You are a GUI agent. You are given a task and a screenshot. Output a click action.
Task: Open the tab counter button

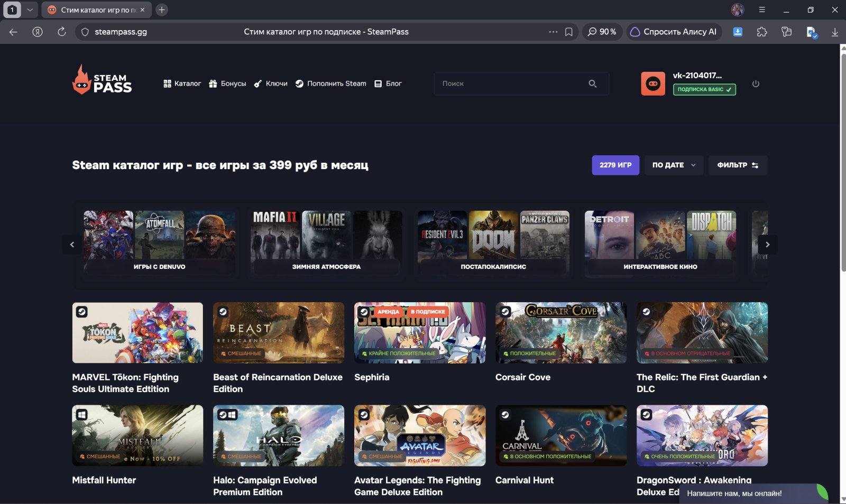[12, 10]
